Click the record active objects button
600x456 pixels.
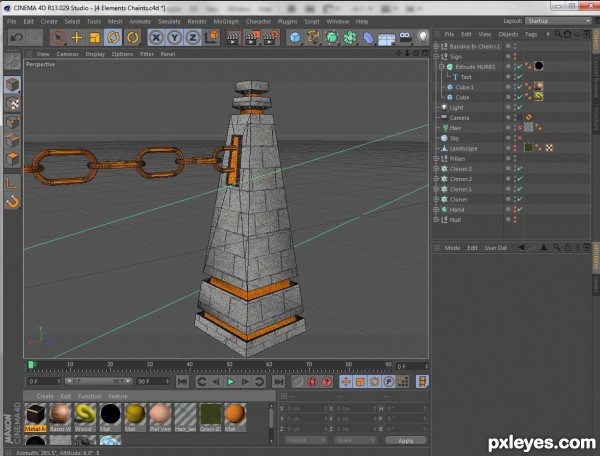point(298,381)
